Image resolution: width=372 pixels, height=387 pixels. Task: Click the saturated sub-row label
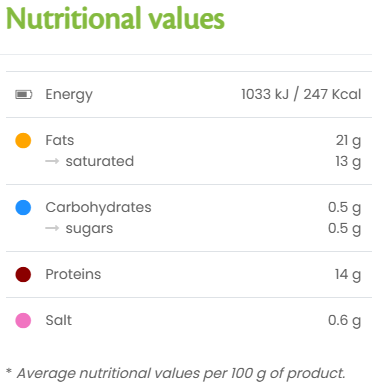point(100,161)
